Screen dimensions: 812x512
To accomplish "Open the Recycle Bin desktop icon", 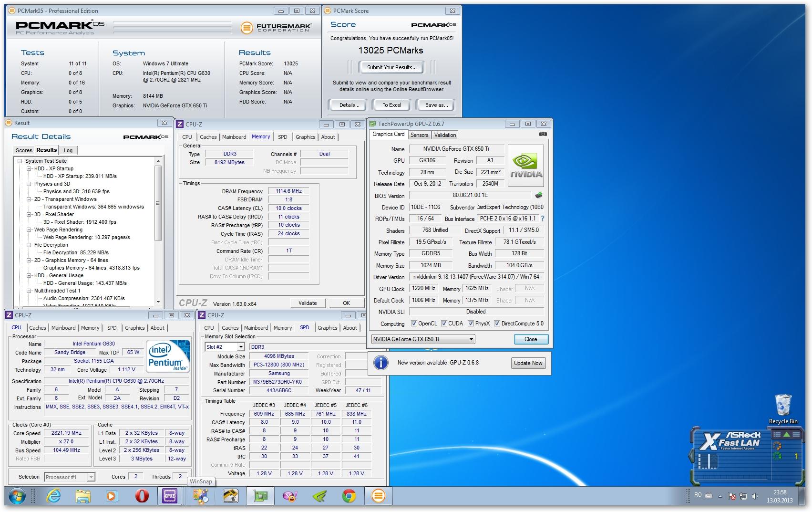I will (x=783, y=409).
